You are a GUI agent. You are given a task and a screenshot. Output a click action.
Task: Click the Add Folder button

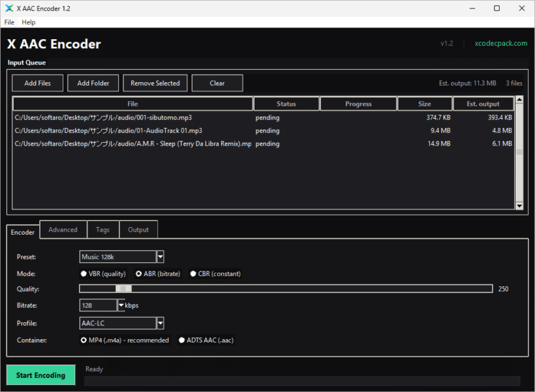pos(93,83)
